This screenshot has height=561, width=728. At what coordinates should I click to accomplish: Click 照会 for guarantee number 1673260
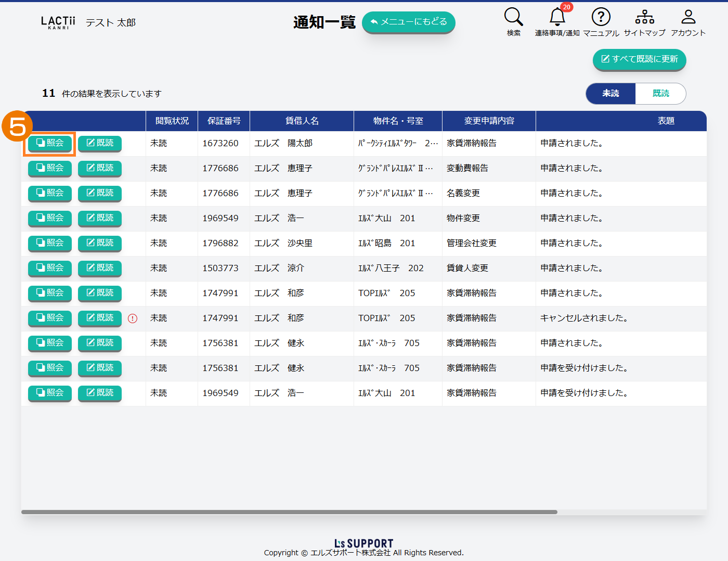point(50,143)
